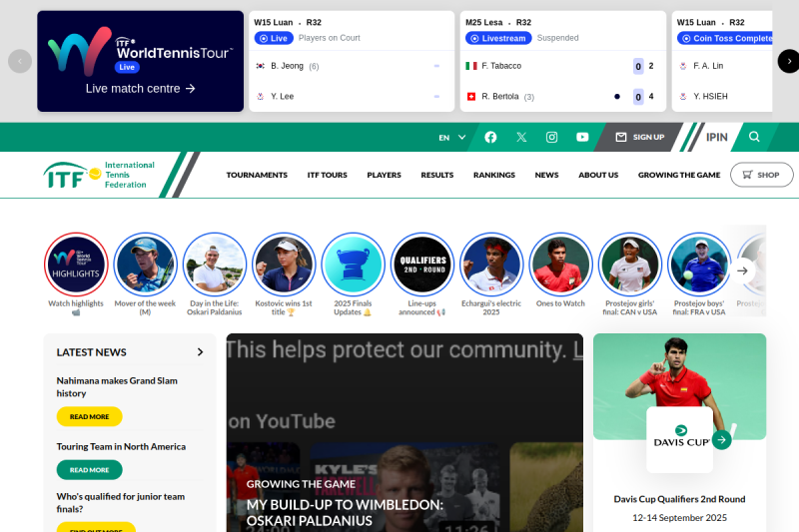The width and height of the screenshot is (799, 532).
Task: Open the ABOUT US menu
Action: (x=598, y=175)
